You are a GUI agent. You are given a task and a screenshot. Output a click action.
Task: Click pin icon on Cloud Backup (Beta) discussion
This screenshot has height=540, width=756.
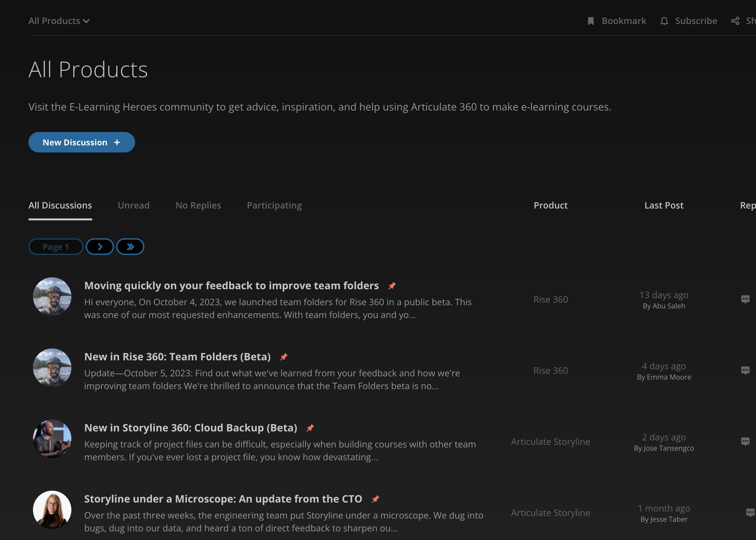(310, 428)
